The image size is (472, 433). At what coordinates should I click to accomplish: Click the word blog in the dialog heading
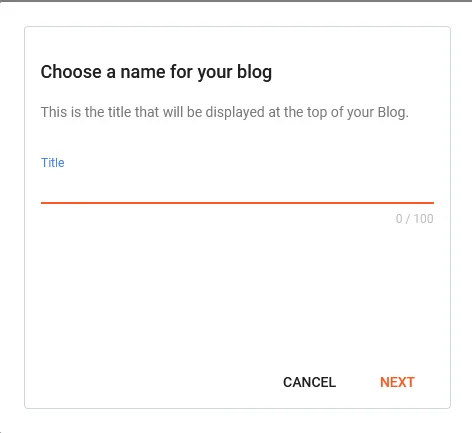254,73
